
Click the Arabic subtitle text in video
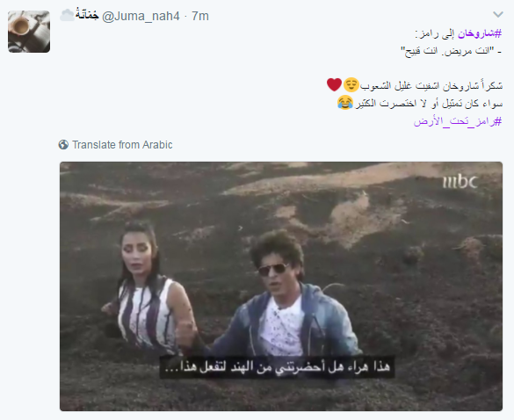277,367
